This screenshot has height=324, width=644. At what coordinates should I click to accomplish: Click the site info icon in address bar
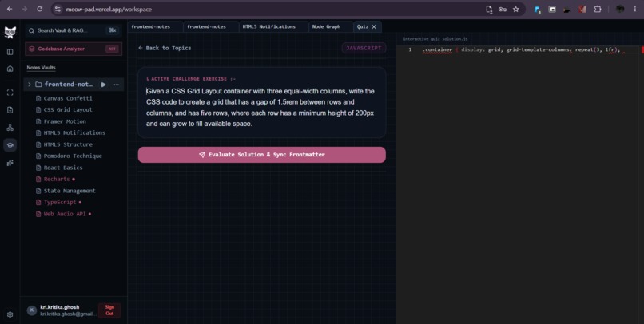(58, 9)
